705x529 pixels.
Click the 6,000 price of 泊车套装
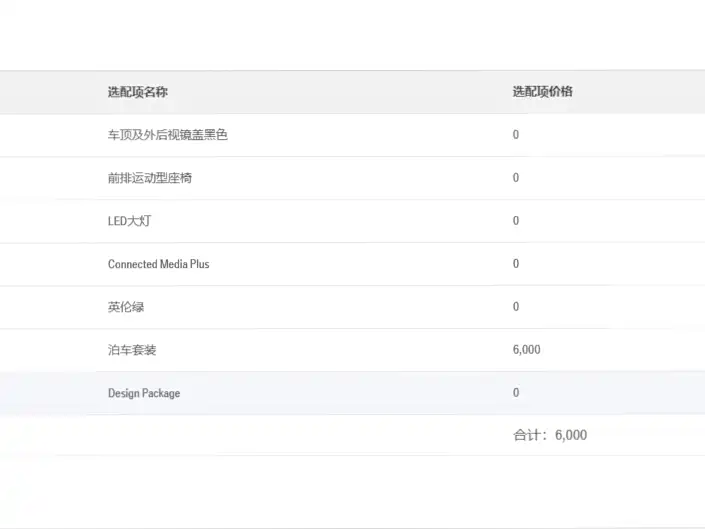(527, 350)
